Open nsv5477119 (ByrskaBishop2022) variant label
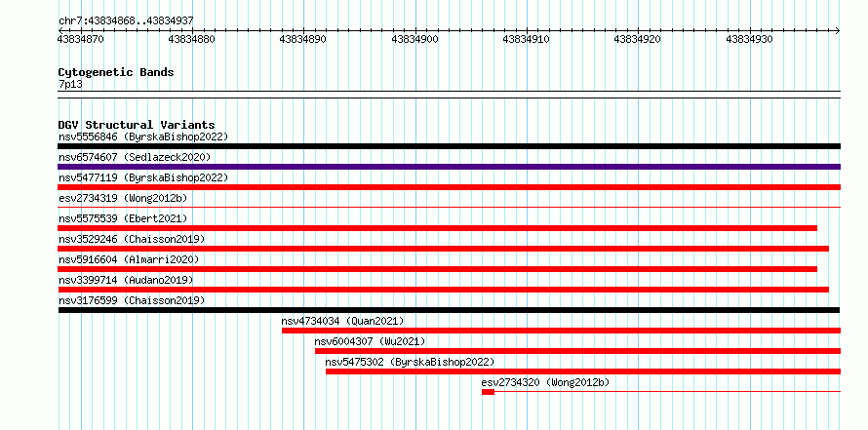Viewport: 868px width, 430px height. click(x=143, y=177)
